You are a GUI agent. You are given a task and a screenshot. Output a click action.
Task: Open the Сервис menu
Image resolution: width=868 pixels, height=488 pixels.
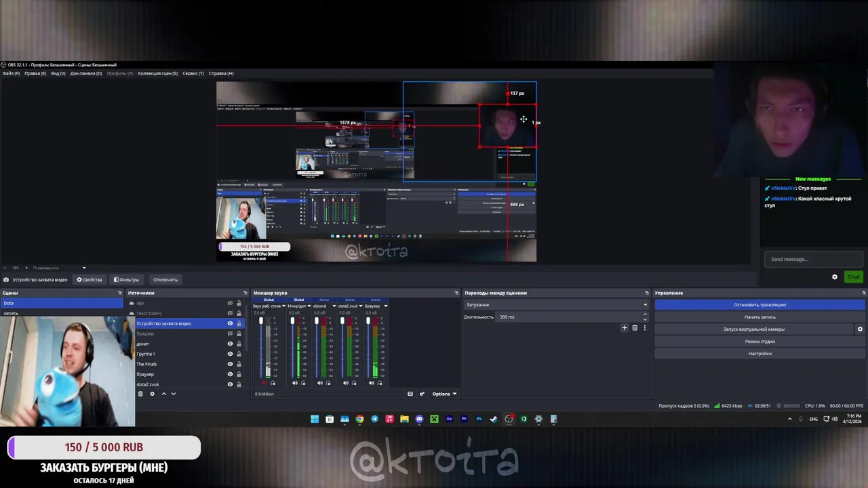coord(193,73)
